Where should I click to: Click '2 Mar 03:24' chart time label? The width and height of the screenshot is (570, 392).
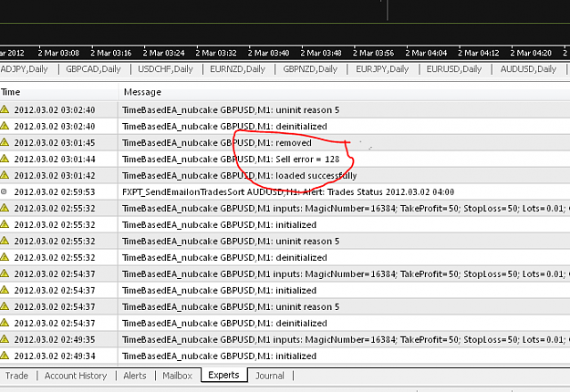click(x=163, y=53)
